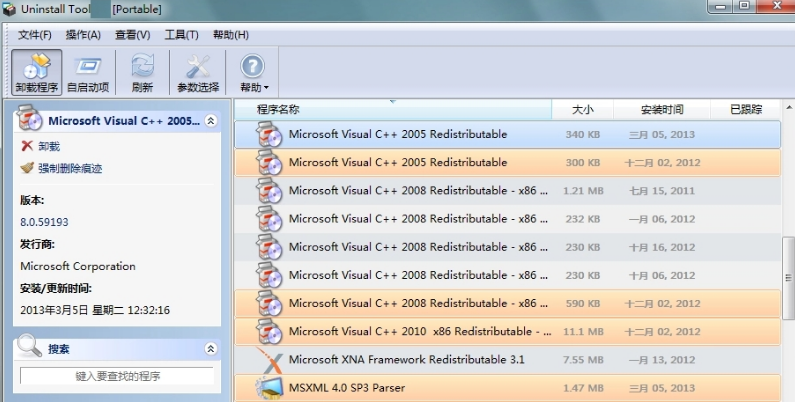Switch to 自启动项 startup items view
The image size is (795, 402).
(x=88, y=72)
